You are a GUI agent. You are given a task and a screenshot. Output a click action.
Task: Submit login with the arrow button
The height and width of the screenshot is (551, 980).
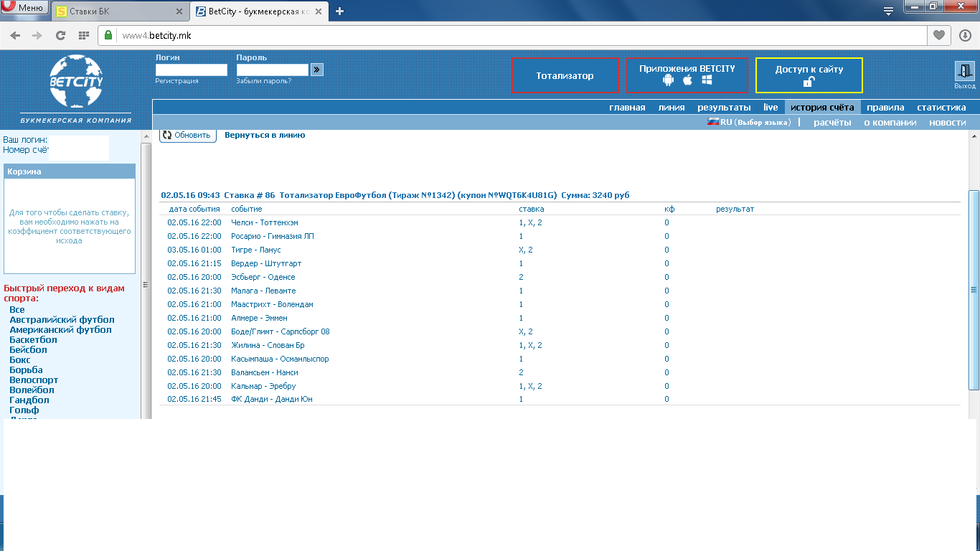(317, 70)
